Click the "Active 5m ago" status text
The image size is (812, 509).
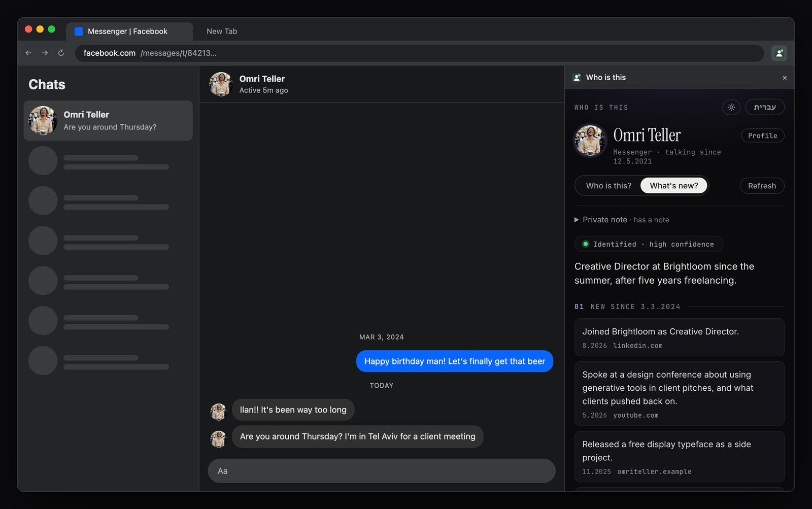pyautogui.click(x=263, y=90)
